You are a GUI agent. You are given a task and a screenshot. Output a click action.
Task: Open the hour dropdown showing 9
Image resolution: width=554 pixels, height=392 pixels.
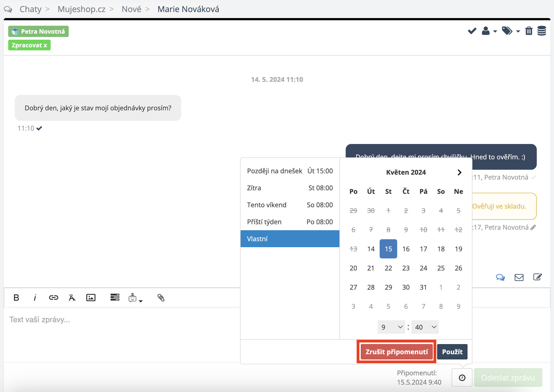pyautogui.click(x=391, y=327)
